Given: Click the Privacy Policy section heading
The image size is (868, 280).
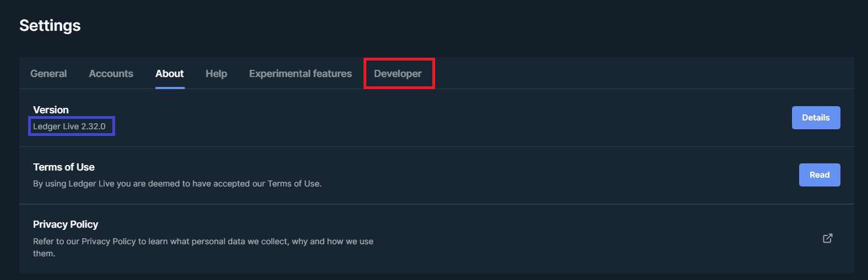Looking at the screenshot, I should [x=66, y=224].
